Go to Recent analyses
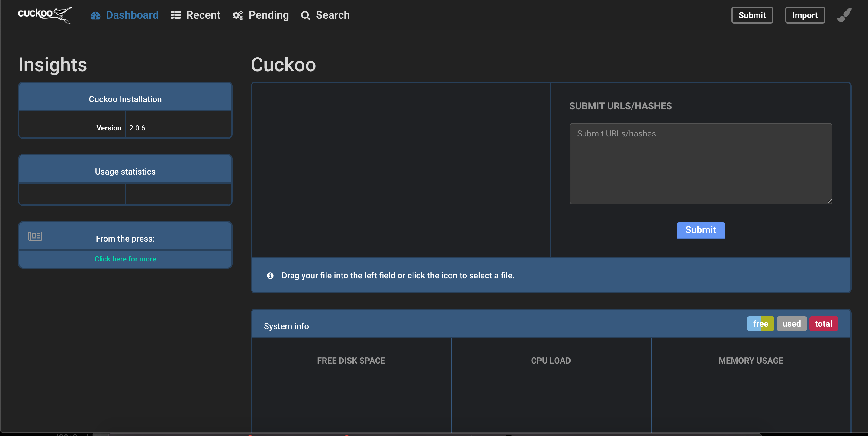 (195, 15)
